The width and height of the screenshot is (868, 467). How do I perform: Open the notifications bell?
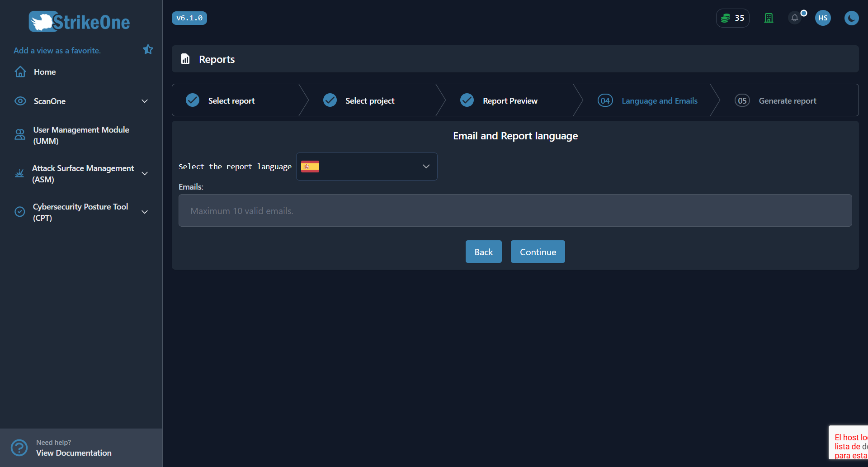[795, 18]
